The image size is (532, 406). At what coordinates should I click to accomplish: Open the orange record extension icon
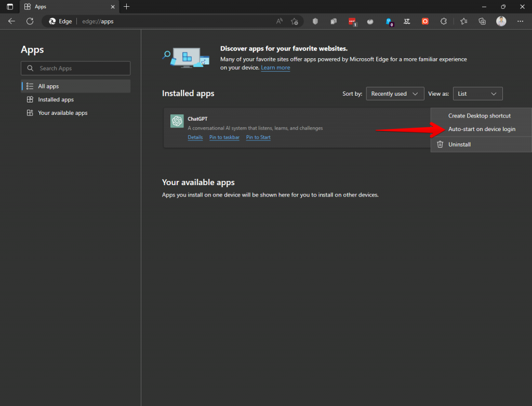[x=425, y=21]
